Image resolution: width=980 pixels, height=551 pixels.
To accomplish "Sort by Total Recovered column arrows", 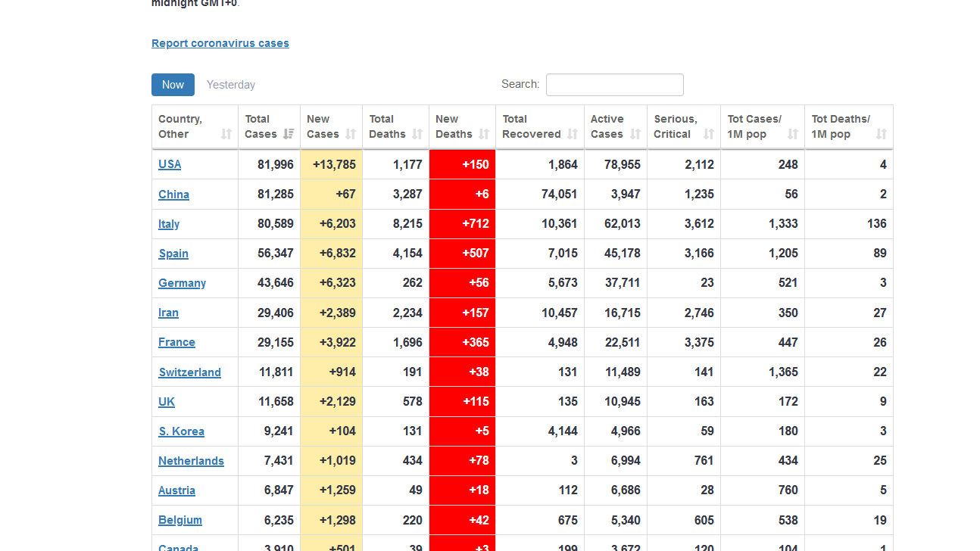I will tap(573, 134).
